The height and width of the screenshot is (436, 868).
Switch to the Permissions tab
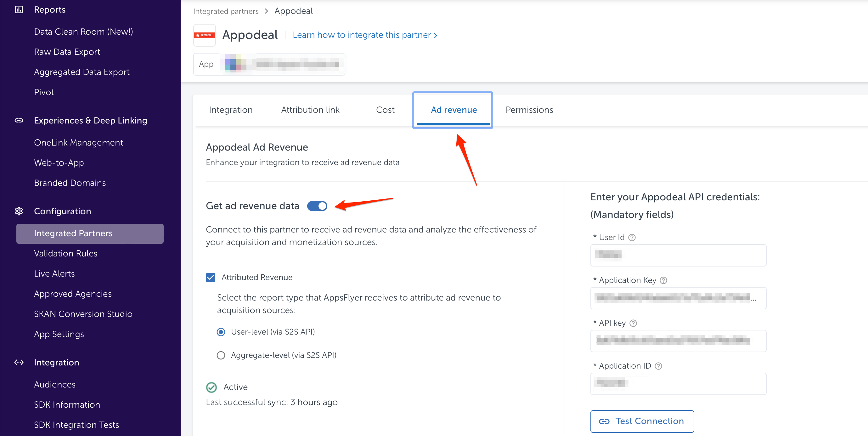pos(529,110)
